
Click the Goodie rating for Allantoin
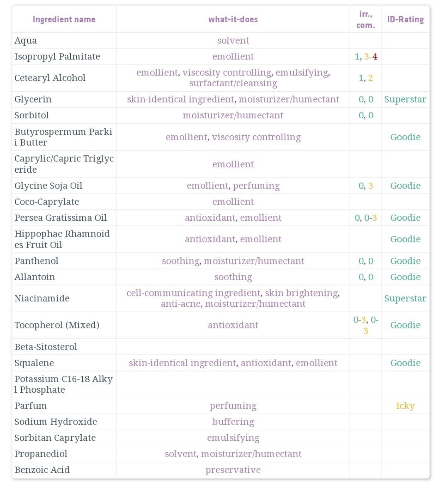tap(405, 277)
